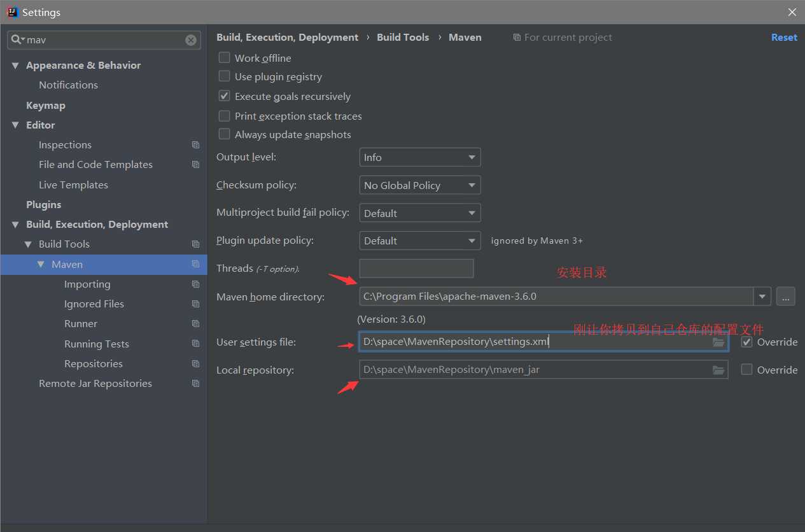Collapse the Editor section
Image resolution: width=805 pixels, height=532 pixels.
[15, 125]
